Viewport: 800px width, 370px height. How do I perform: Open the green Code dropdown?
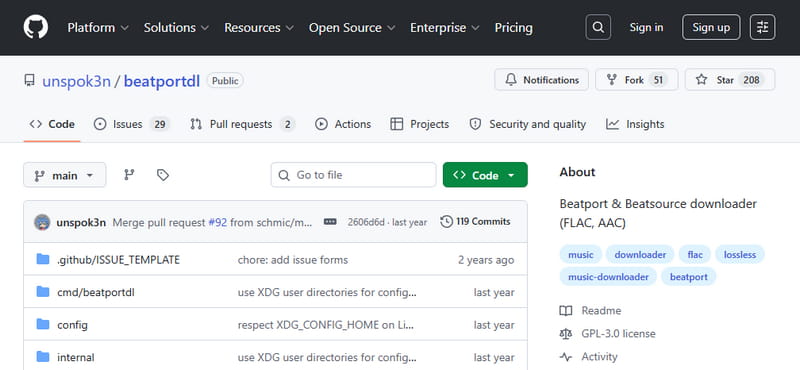click(x=485, y=175)
